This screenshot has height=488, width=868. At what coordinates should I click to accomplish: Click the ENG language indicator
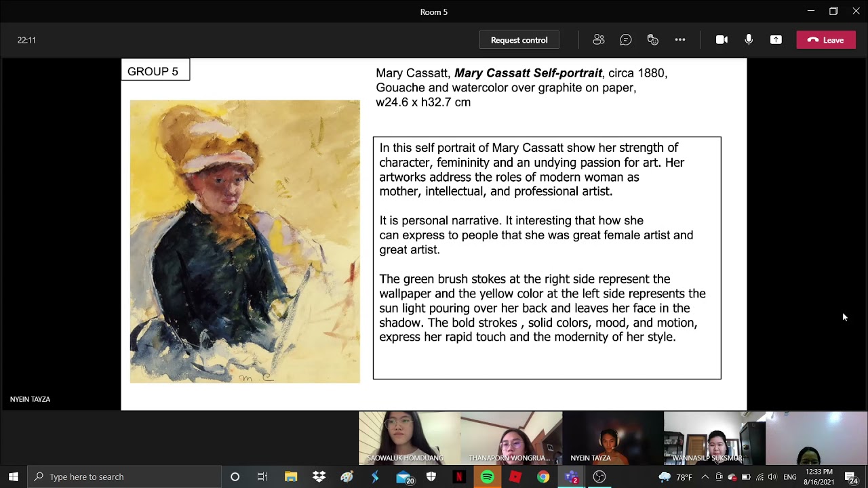point(790,477)
